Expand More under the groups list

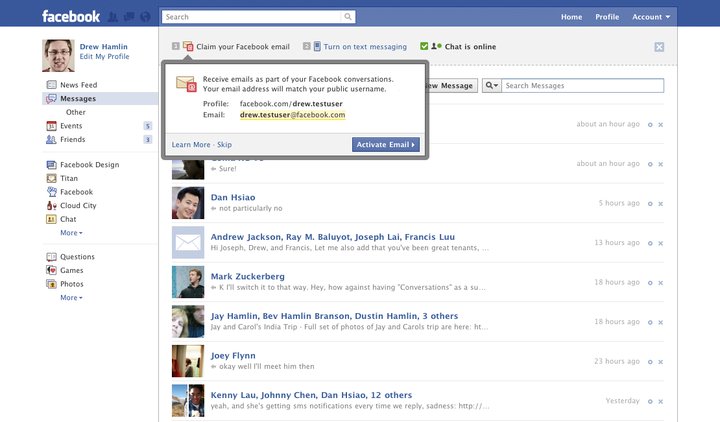pyautogui.click(x=71, y=232)
